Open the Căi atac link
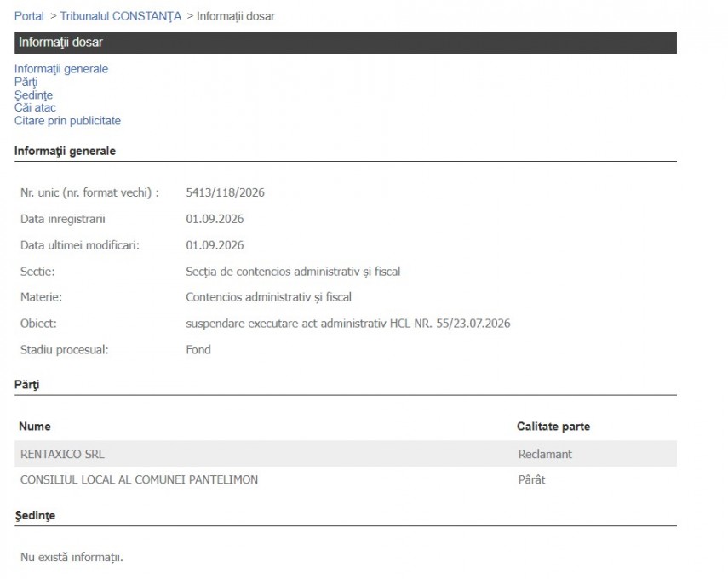 35,107
